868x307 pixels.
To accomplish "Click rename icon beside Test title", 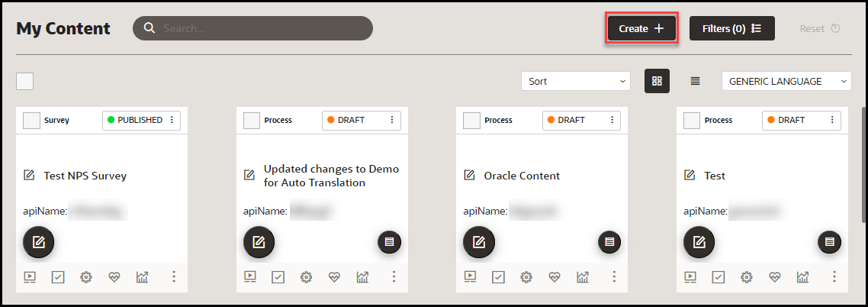I will (x=690, y=175).
